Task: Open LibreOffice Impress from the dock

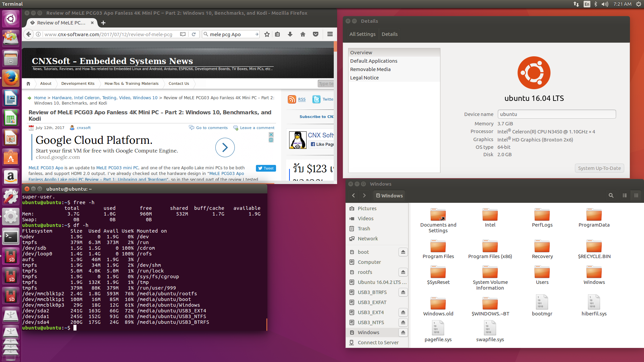Action: [x=11, y=138]
